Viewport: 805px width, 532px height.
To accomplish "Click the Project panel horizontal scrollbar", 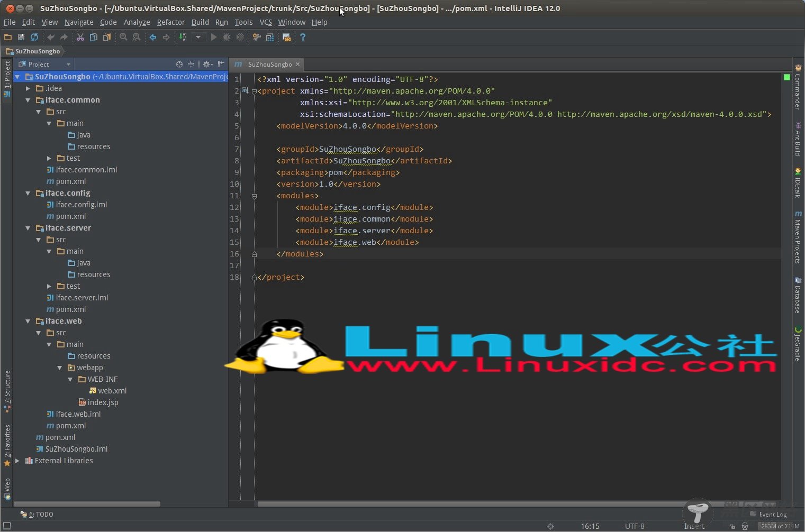I will point(87,504).
